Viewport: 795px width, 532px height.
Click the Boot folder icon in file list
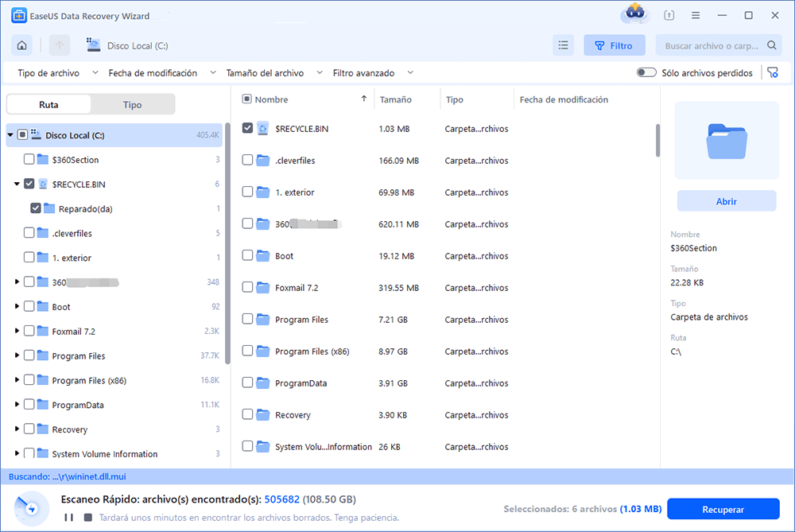pyautogui.click(x=262, y=256)
